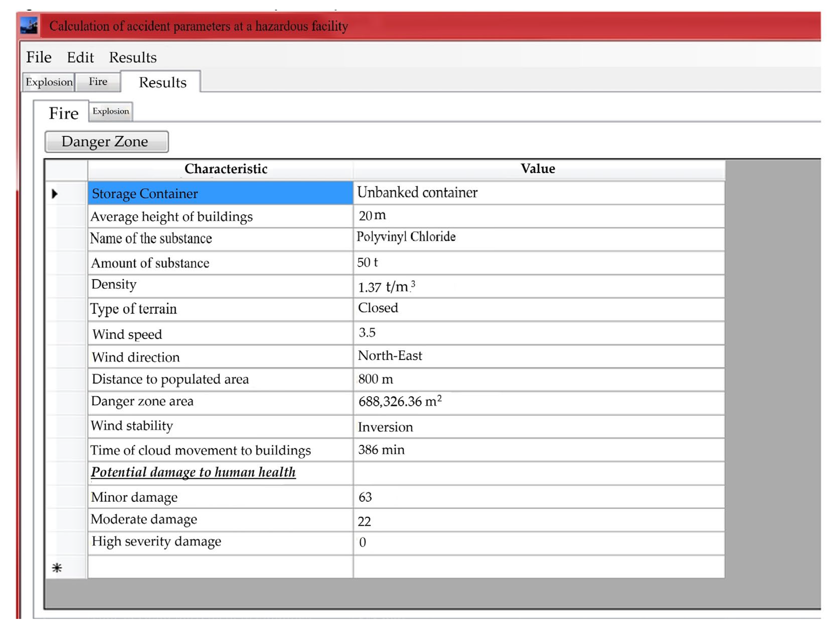The height and width of the screenshot is (635, 840).
Task: Select the inner Explosion sub-tab
Action: pos(110,111)
